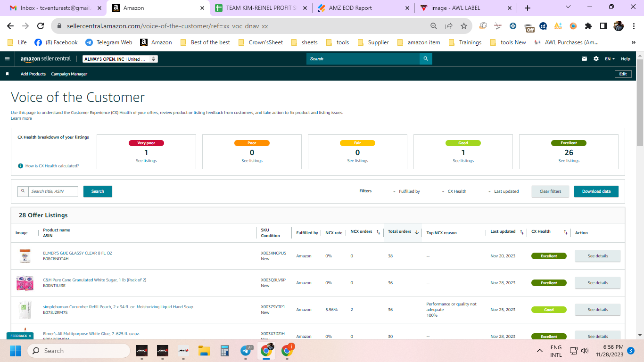Open the Chrome tab search chevron
Image resolution: width=644 pixels, height=362 pixels.
click(568, 8)
